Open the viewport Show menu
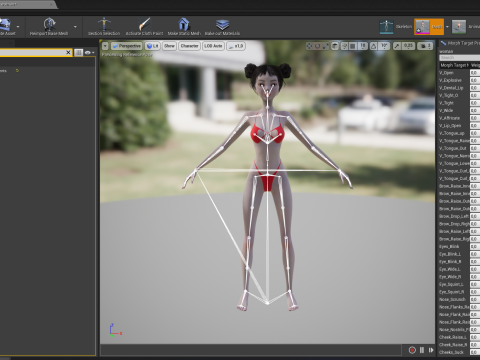Screen dimensions: 480x360 [x=169, y=46]
